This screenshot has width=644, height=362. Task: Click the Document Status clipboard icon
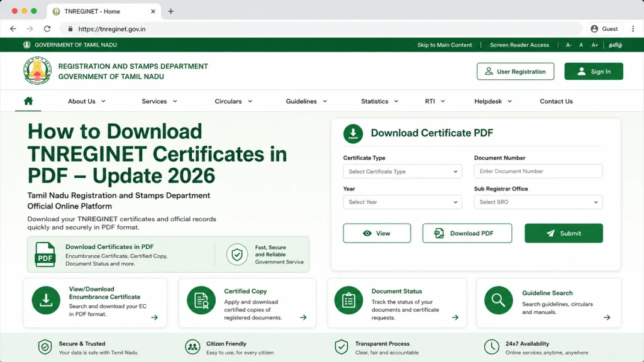[x=348, y=300]
